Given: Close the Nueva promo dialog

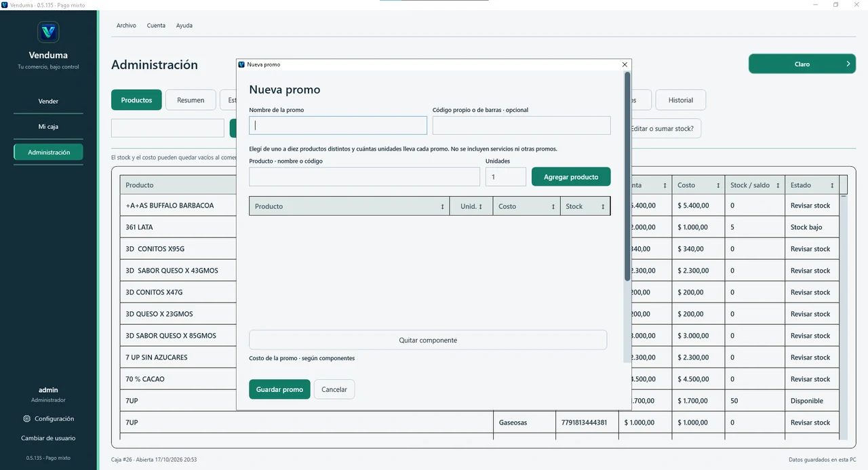Looking at the screenshot, I should click(x=625, y=64).
